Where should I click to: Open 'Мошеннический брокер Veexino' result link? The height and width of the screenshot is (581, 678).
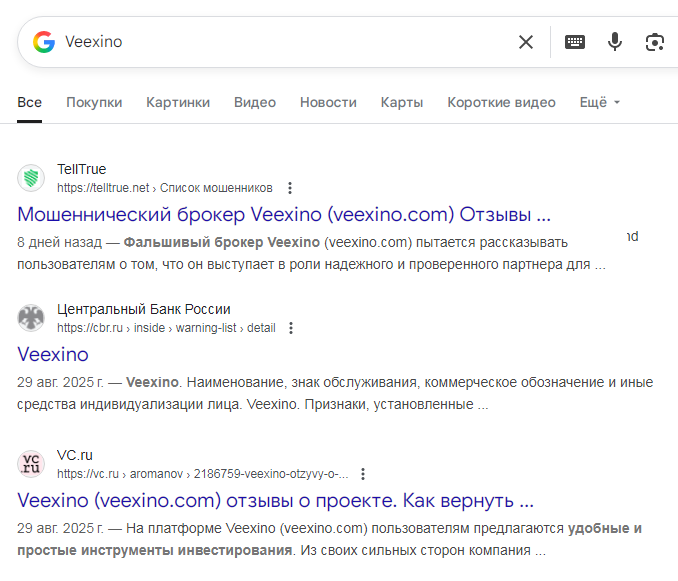(x=284, y=214)
